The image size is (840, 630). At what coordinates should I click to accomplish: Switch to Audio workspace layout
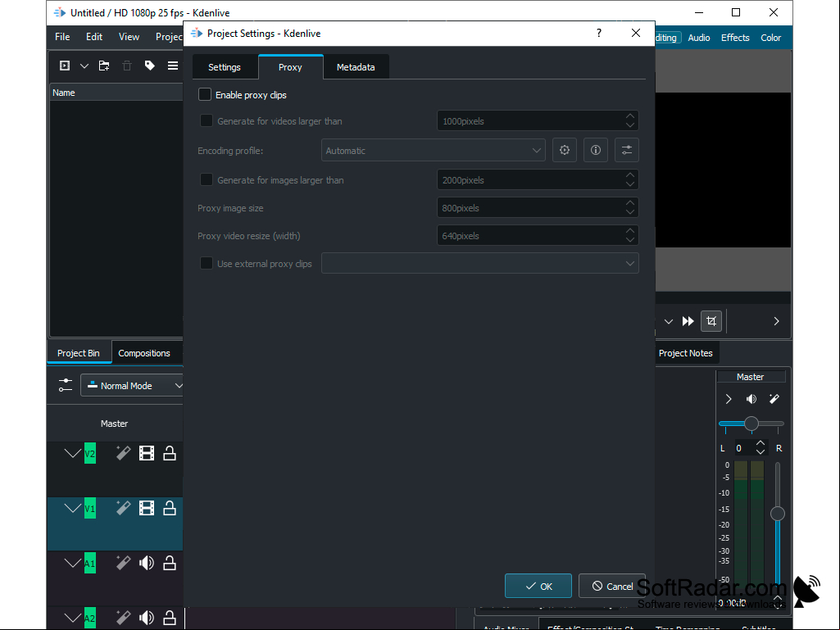(699, 38)
